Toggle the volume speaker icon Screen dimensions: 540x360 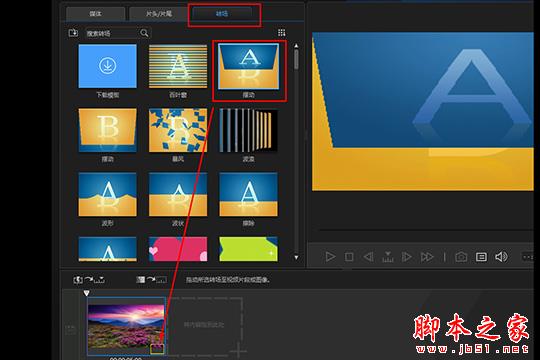tap(501, 257)
